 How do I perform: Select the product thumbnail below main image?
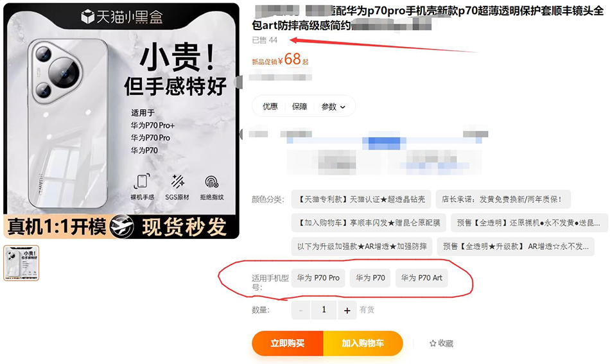(21, 263)
